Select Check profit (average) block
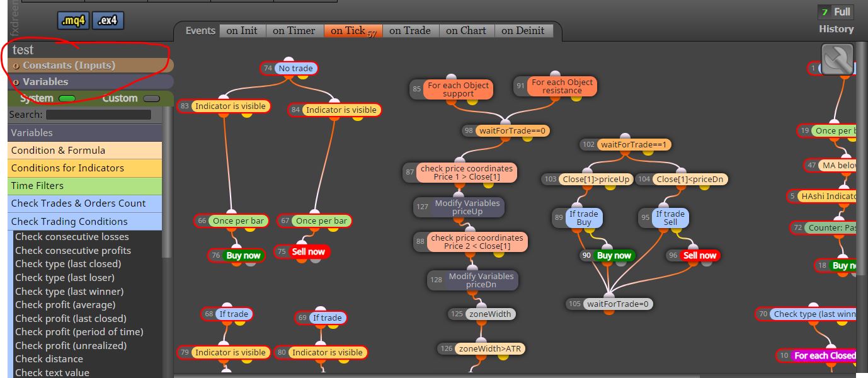The height and width of the screenshot is (378, 868). (x=66, y=305)
